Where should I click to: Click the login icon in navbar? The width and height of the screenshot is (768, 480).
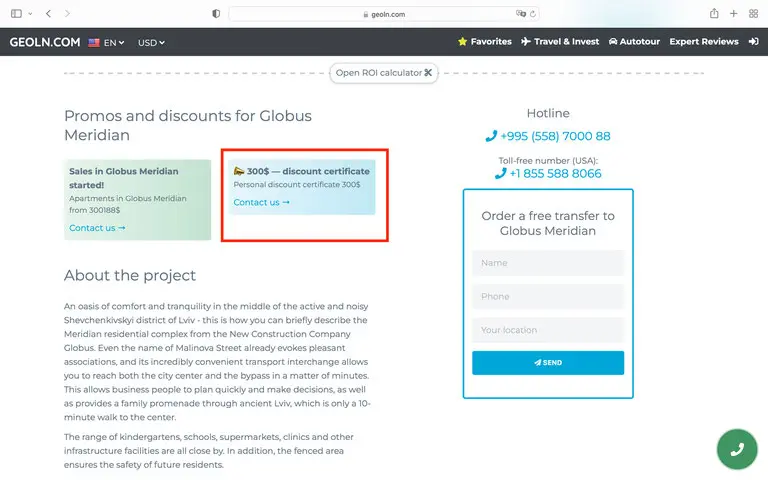tap(753, 42)
